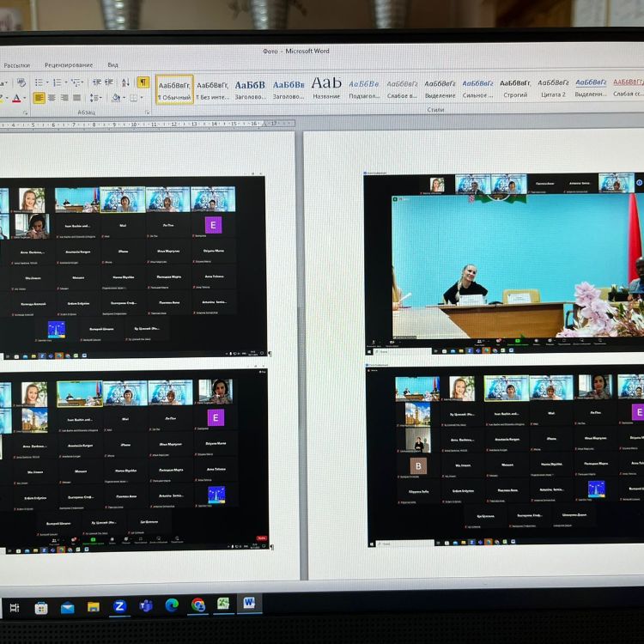Screen dimensions: 644x644
Task: Switch to Google Chrome from the taskbar
Action: 198,605
